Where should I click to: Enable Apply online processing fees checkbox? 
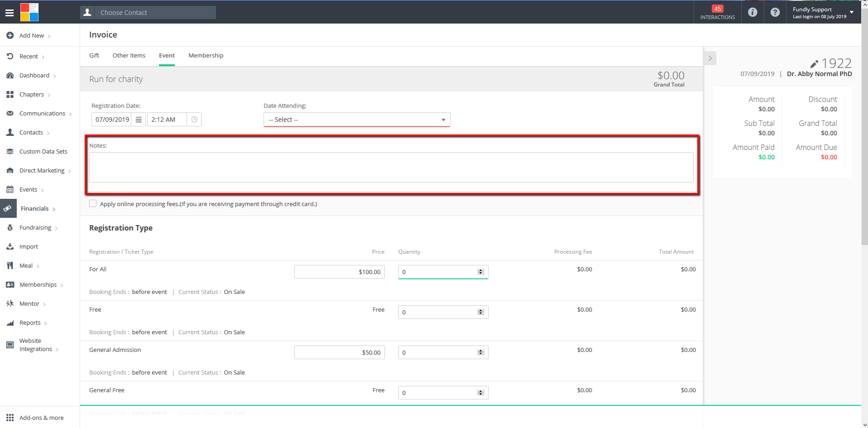point(93,204)
